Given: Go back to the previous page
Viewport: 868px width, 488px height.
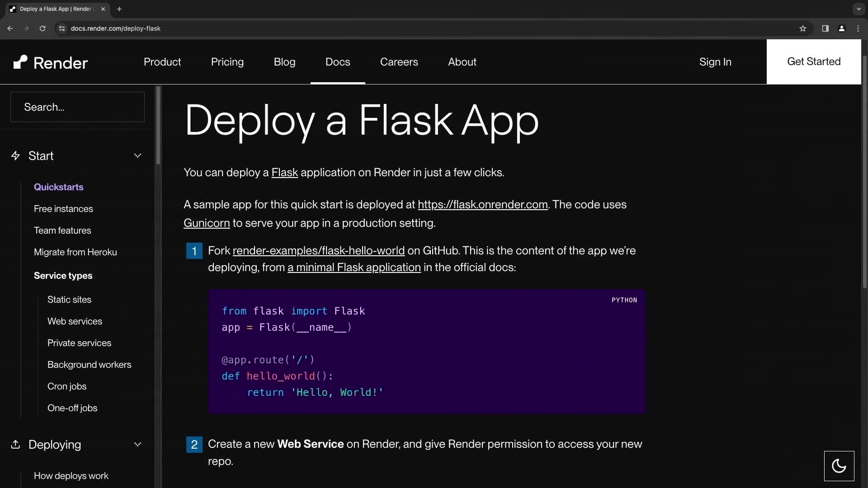Looking at the screenshot, I should pos(10,28).
